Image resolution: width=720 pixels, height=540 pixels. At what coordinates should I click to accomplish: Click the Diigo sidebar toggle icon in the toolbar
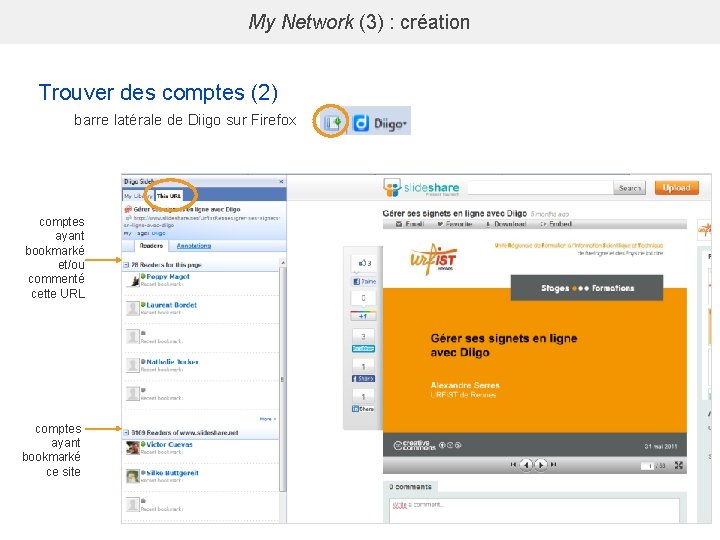333,122
